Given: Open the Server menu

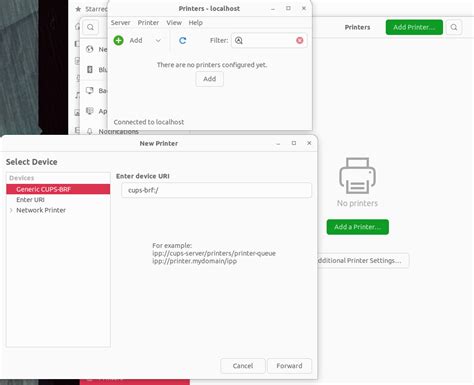Looking at the screenshot, I should 120,23.
